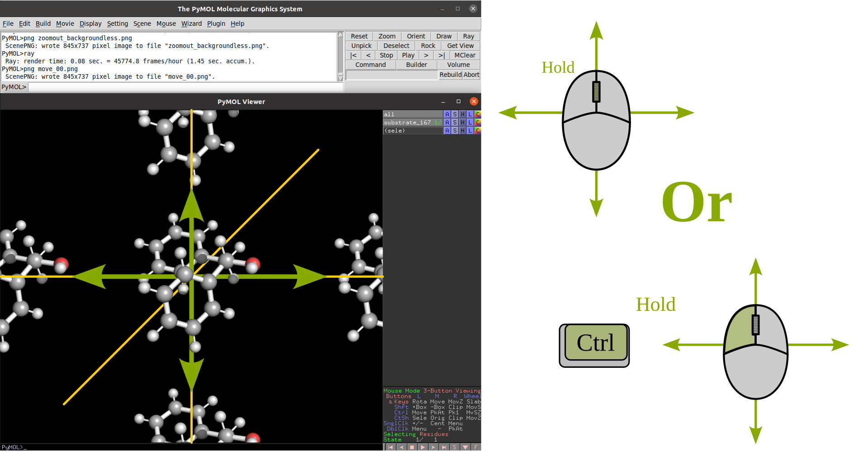Screen dimensions: 868x452
Task: Click the Volume button
Action: pos(458,65)
